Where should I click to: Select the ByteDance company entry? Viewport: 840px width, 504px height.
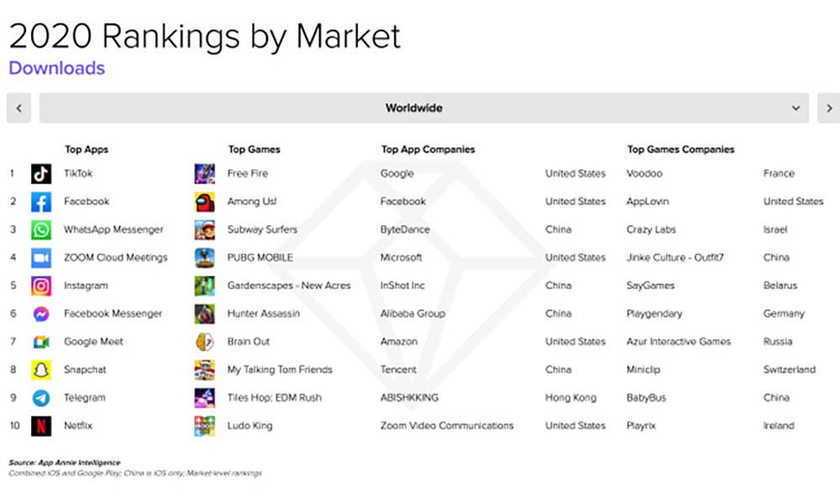click(x=405, y=229)
